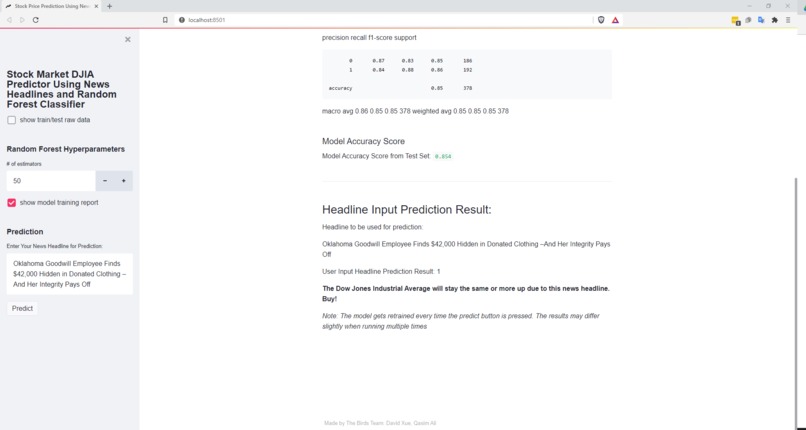Click the macro avg weighted avg line
Image resolution: width=806 pixels, height=430 pixels.
415,111
